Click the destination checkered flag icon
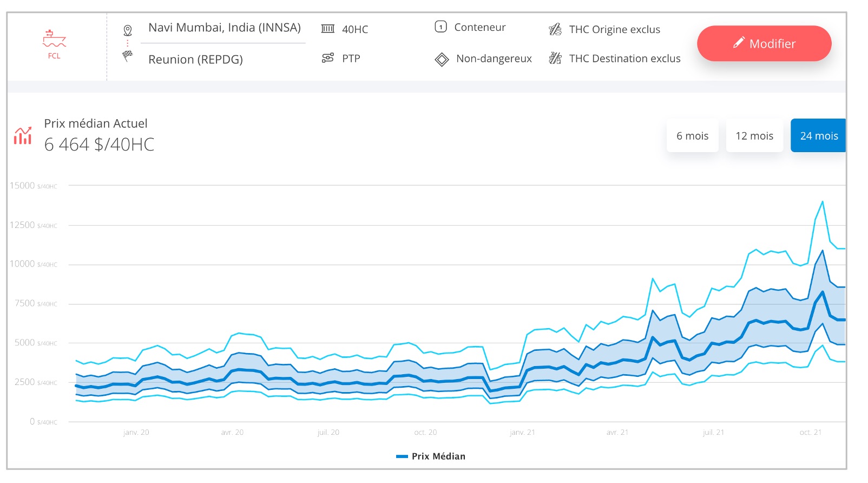Image resolution: width=868 pixels, height=483 pixels. 128,55
